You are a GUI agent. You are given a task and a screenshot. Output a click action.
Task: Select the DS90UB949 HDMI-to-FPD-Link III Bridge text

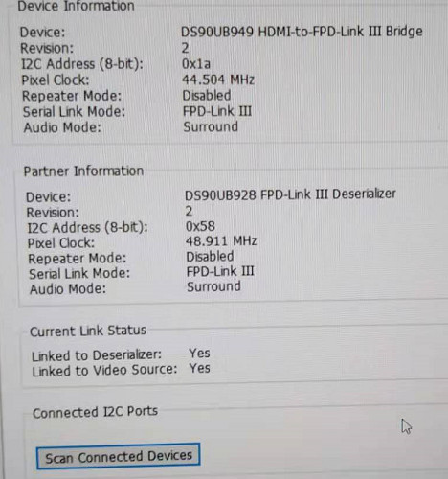pyautogui.click(x=302, y=32)
